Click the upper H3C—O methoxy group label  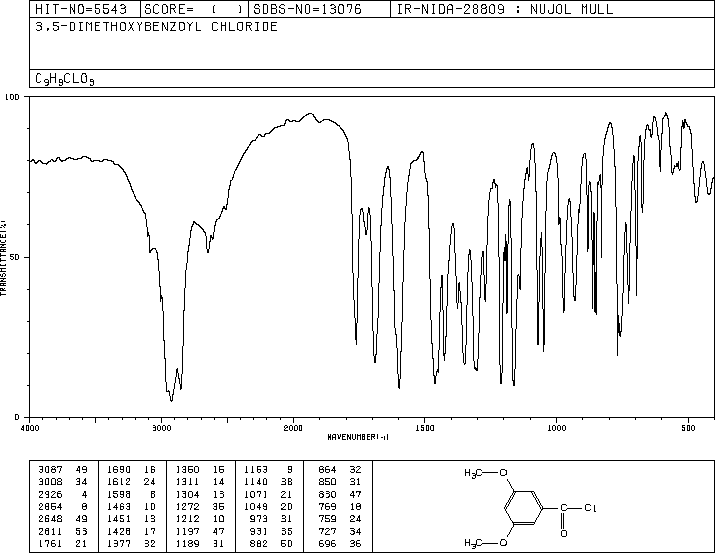tap(486, 473)
